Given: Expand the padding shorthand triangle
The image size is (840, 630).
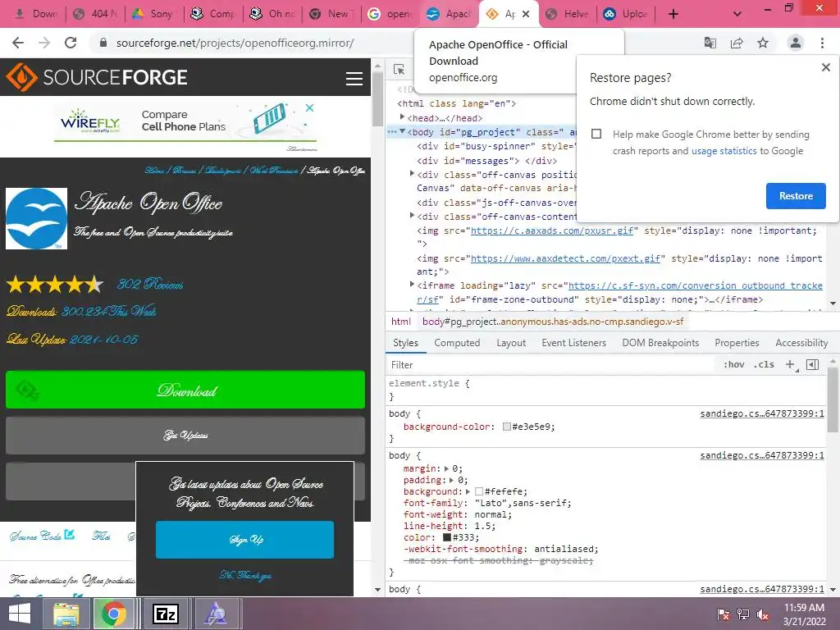Looking at the screenshot, I should 452,480.
